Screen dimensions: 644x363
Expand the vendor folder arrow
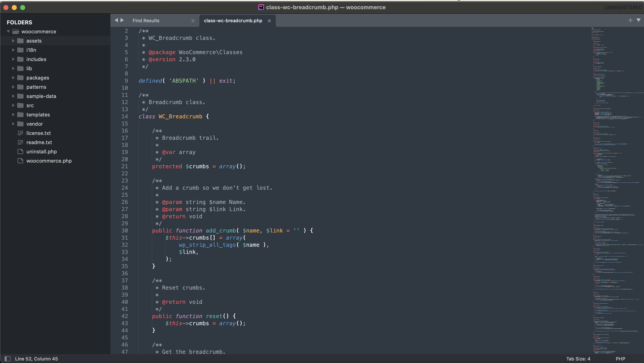pyautogui.click(x=13, y=124)
